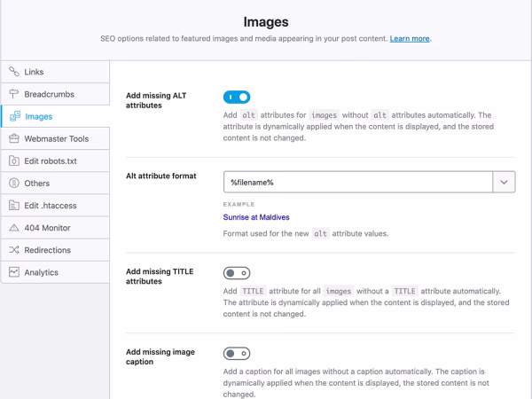Open the Edit robots.txt tab

[55, 160]
